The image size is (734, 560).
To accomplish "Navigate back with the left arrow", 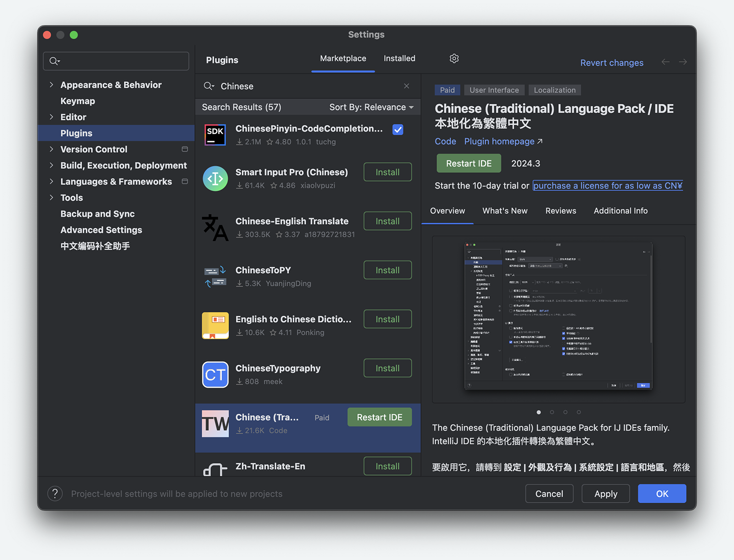I will (665, 62).
